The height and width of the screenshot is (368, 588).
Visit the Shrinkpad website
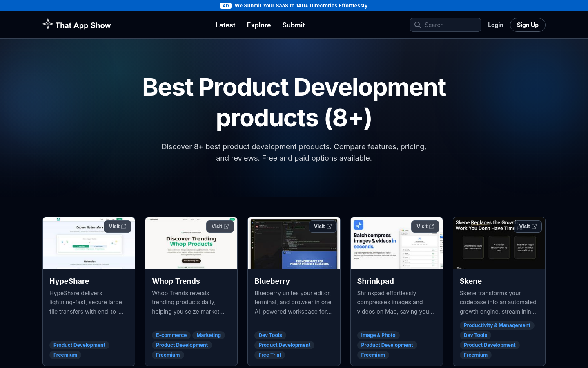click(x=425, y=227)
